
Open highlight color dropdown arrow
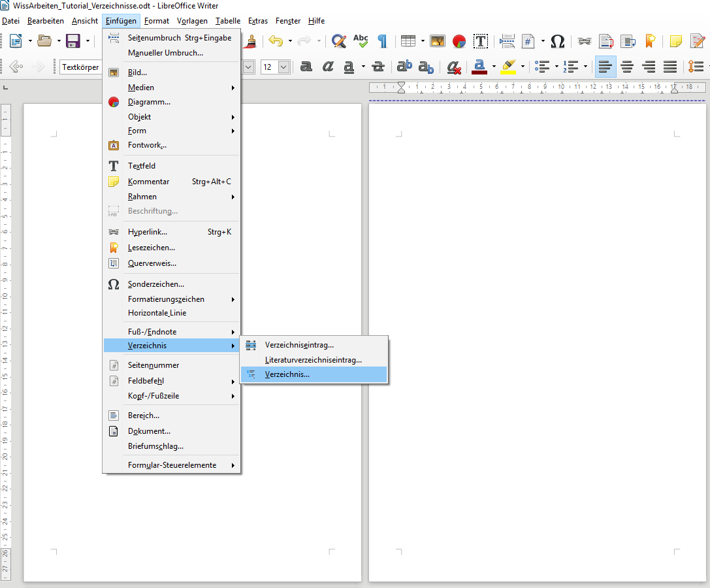point(523,67)
